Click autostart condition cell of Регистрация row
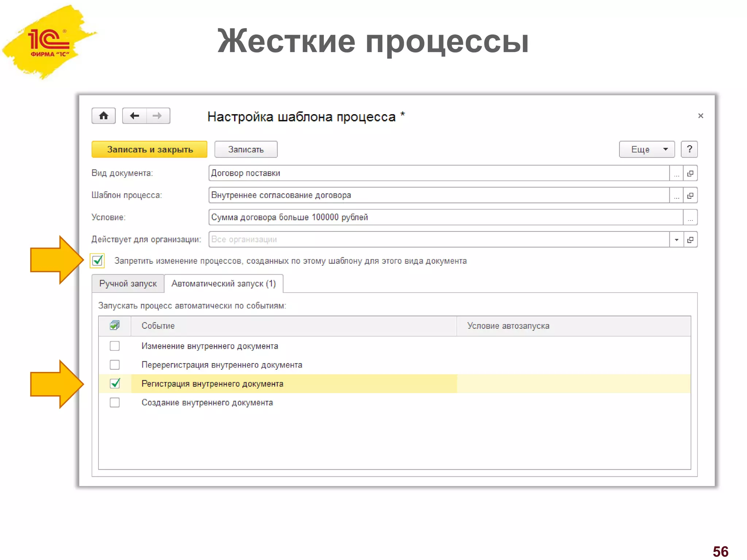This screenshot has width=747, height=560. click(x=574, y=384)
